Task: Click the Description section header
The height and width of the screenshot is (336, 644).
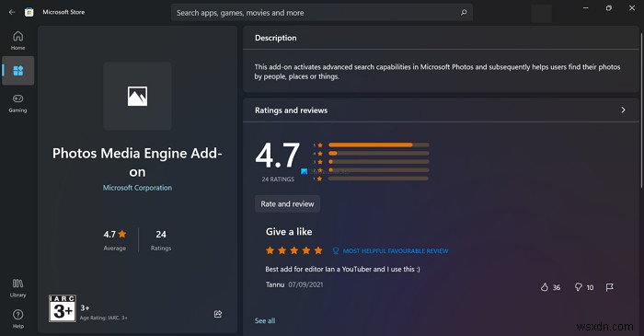Action: coord(276,38)
